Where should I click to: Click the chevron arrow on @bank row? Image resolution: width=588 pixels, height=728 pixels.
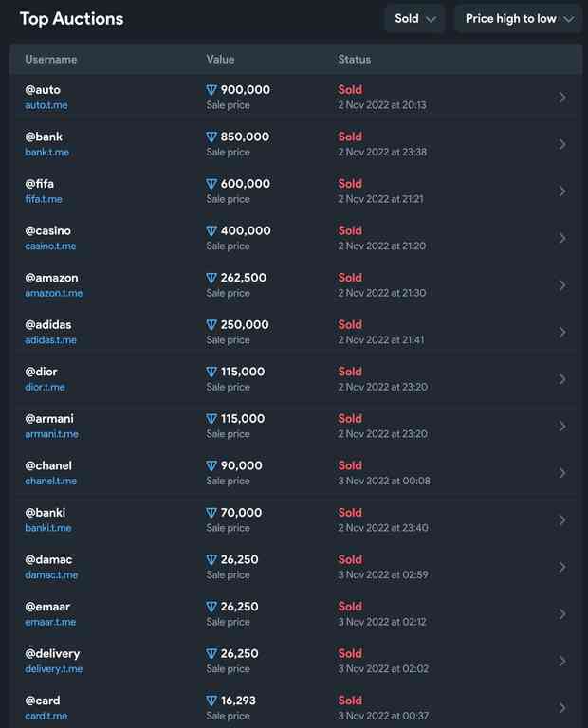point(562,144)
